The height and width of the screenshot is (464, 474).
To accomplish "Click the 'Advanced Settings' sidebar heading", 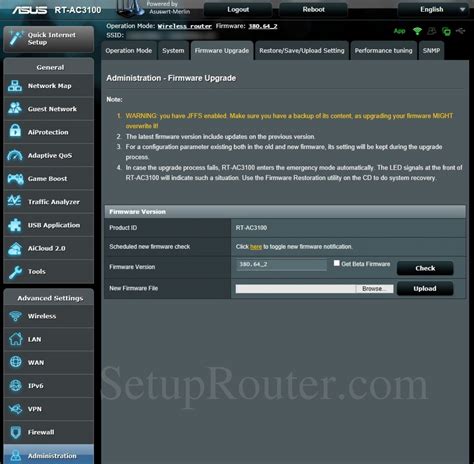I will (50, 298).
